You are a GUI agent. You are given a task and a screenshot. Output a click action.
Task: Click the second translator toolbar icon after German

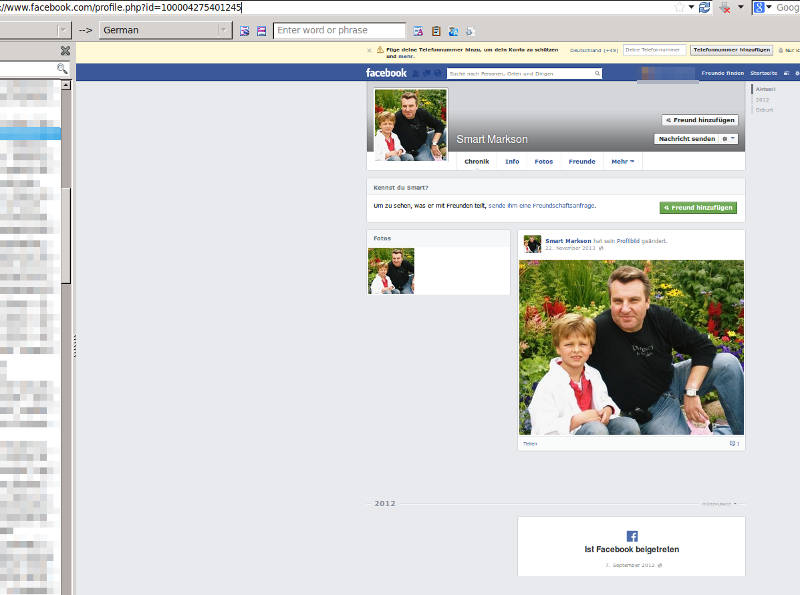pyautogui.click(x=262, y=31)
